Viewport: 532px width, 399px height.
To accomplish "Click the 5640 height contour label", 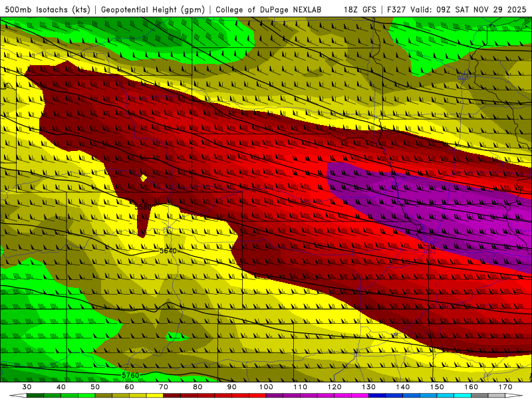I will [168, 251].
